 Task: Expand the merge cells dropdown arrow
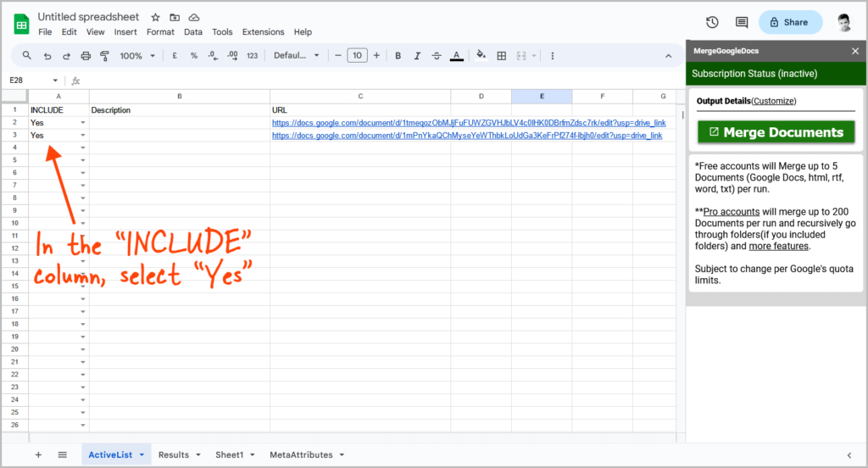[534, 56]
